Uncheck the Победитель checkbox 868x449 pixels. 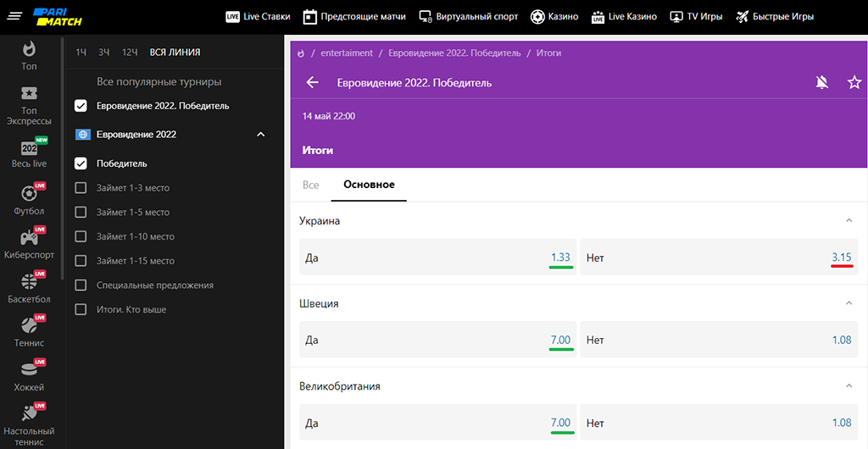coord(81,164)
